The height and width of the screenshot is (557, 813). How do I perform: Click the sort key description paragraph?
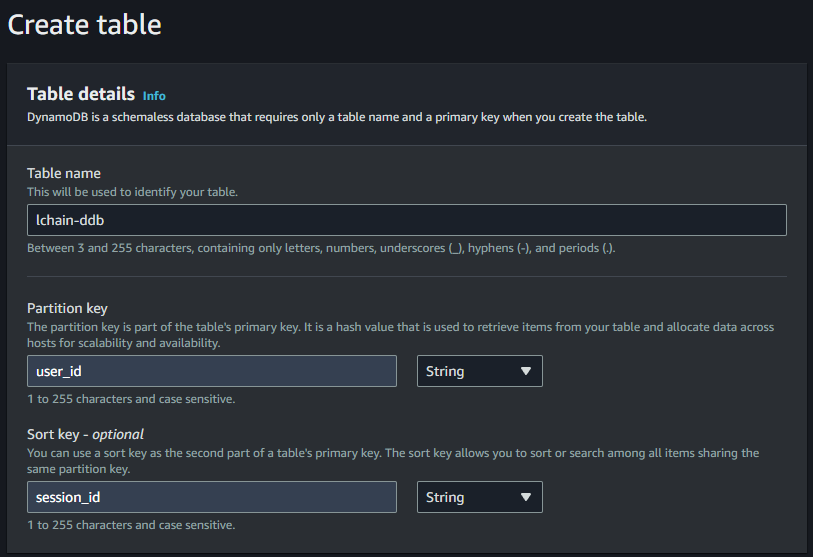(x=393, y=461)
